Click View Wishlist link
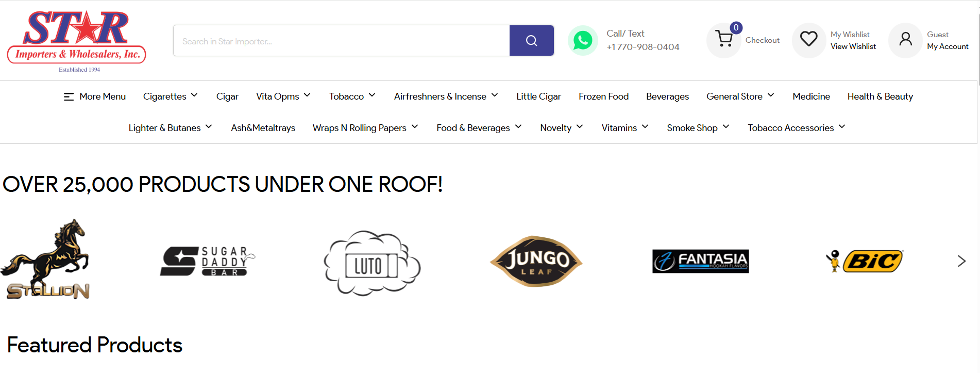 [853, 46]
